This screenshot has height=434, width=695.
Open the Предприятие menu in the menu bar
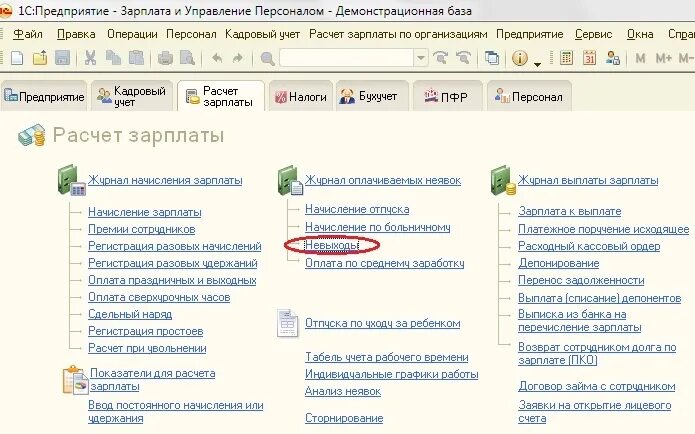tap(530, 34)
